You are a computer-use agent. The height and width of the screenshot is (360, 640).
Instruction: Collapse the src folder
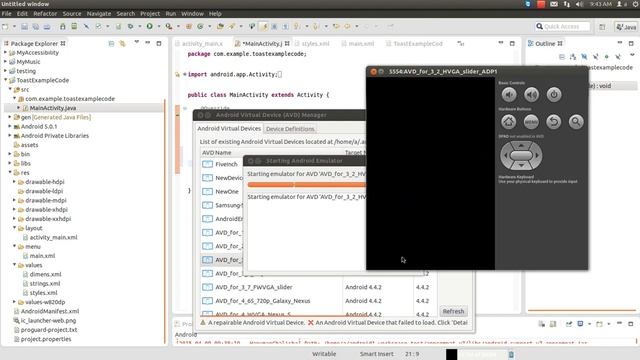point(10,89)
